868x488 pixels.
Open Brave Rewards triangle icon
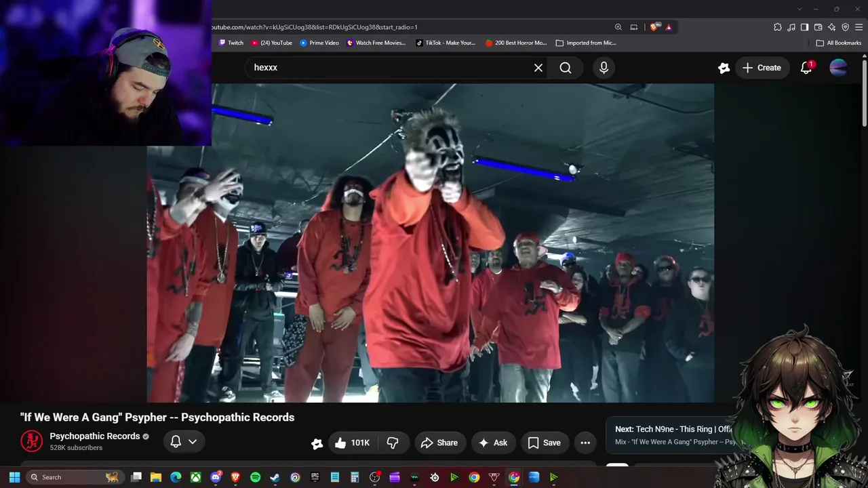(669, 27)
